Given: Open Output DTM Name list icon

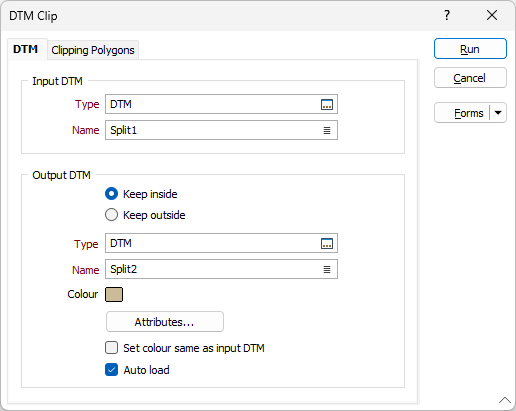Looking at the screenshot, I should click(327, 269).
